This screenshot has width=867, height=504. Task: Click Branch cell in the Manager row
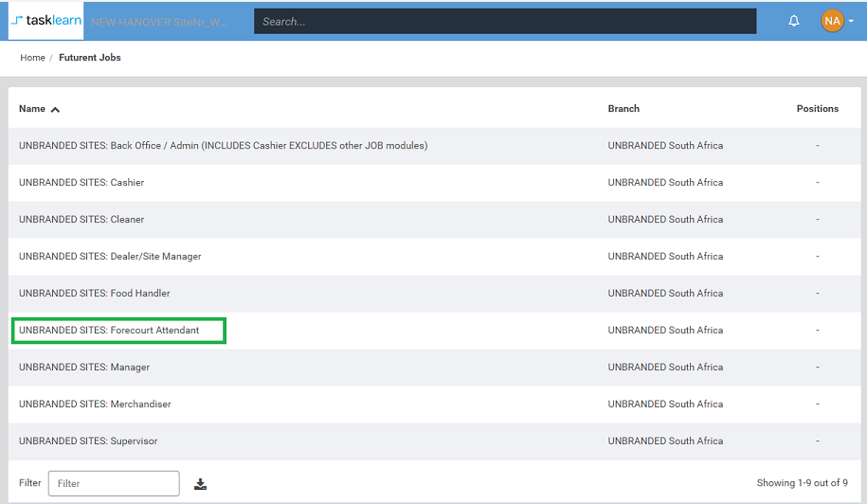pyautogui.click(x=665, y=367)
